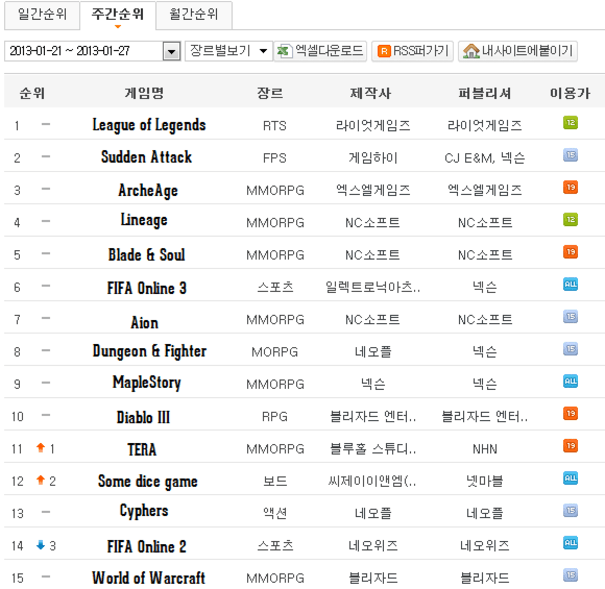Click the age 19 rating icon for ArcheAge
Screen dimensions: 605x589
(x=570, y=187)
